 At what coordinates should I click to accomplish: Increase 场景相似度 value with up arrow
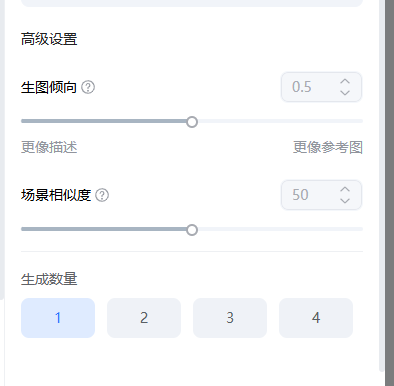[345, 189]
